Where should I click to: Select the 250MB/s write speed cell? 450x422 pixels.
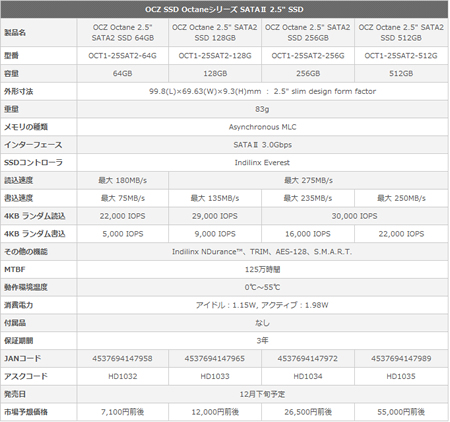pos(401,198)
